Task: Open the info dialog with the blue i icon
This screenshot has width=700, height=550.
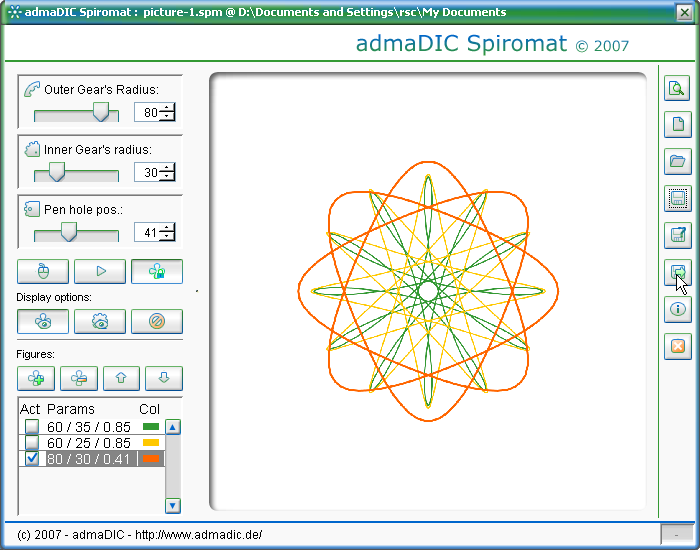Action: click(x=677, y=309)
